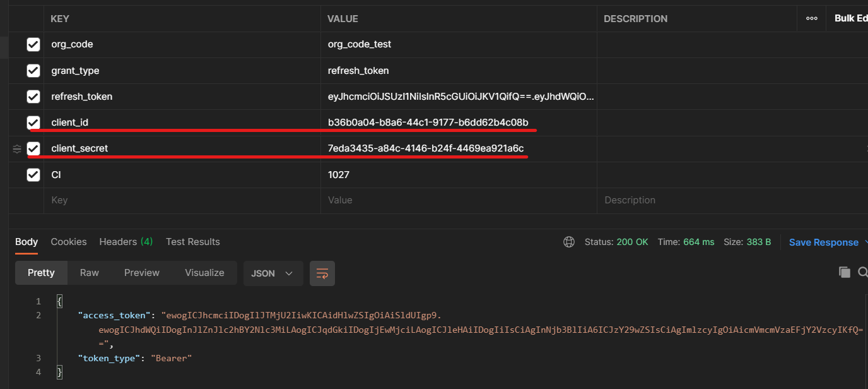Image resolution: width=868 pixels, height=389 pixels.
Task: Click the Visualize view button
Action: [x=204, y=273]
